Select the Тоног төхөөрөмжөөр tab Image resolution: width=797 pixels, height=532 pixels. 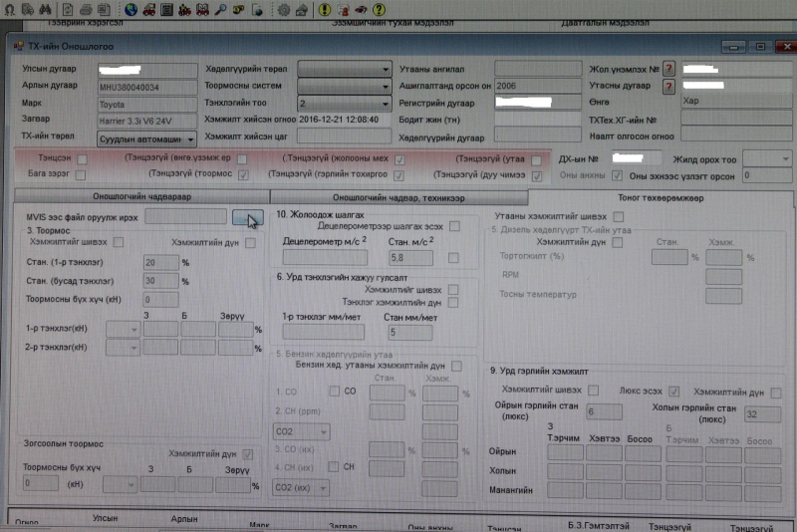[653, 196]
